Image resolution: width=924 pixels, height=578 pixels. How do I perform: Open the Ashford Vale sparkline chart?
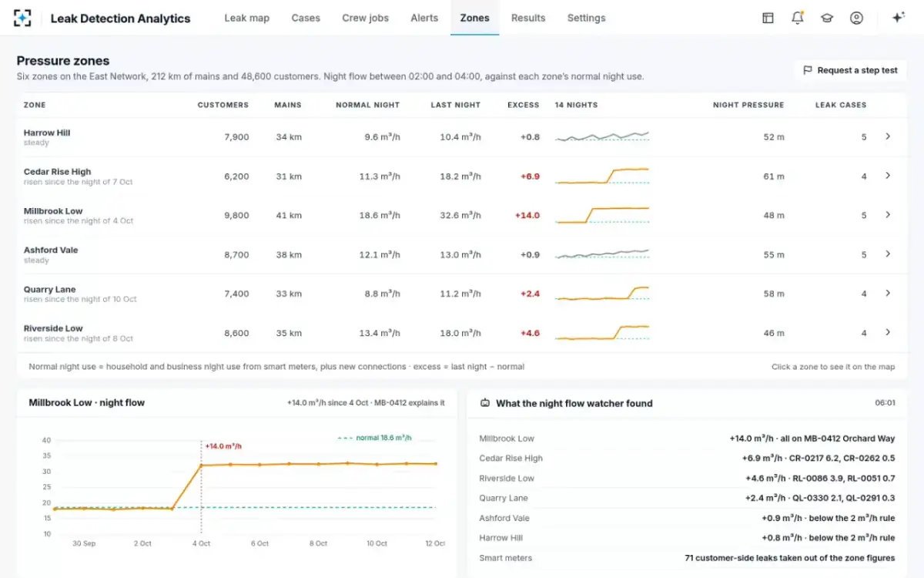click(602, 254)
